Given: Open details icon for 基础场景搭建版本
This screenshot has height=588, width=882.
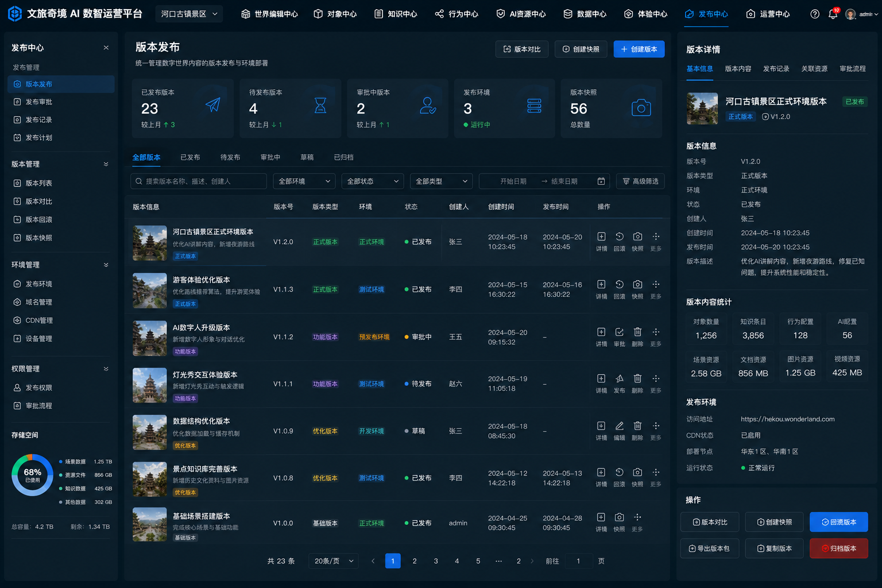Looking at the screenshot, I should (601, 517).
